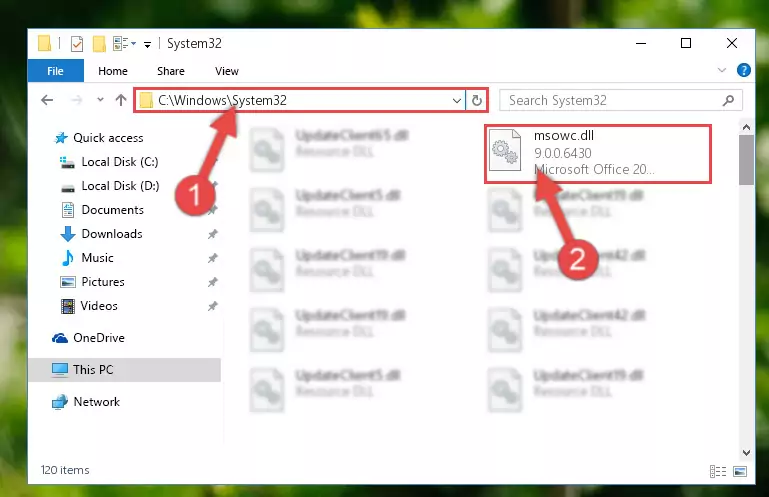Click the pin icon next to Downloads
The image size is (769, 497).
pos(212,234)
